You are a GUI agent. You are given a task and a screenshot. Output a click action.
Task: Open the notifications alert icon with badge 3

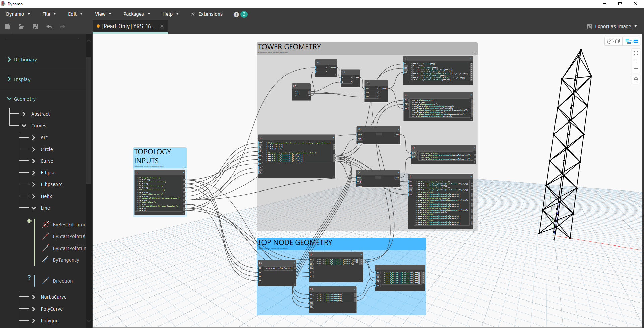tap(241, 14)
